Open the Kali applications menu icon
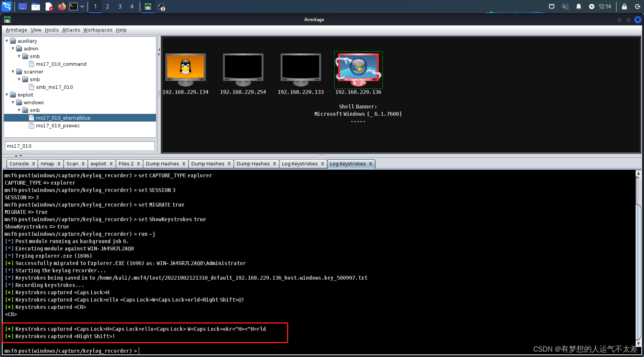This screenshot has width=644, height=357. pos(7,7)
